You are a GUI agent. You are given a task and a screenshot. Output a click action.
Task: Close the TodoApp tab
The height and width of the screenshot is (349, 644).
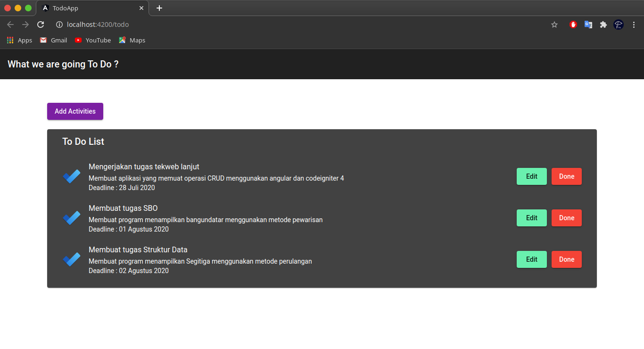click(x=141, y=8)
